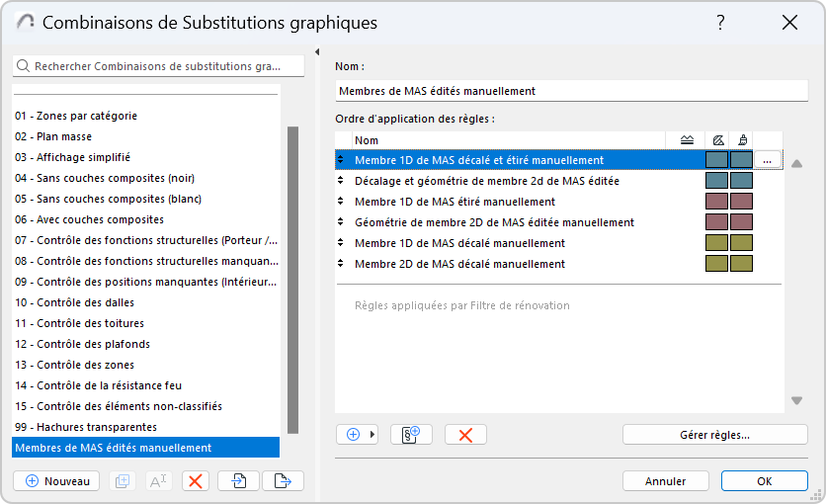Image resolution: width=826 pixels, height=504 pixels.
Task: Delete the selected combination with red X
Action: 196,481
